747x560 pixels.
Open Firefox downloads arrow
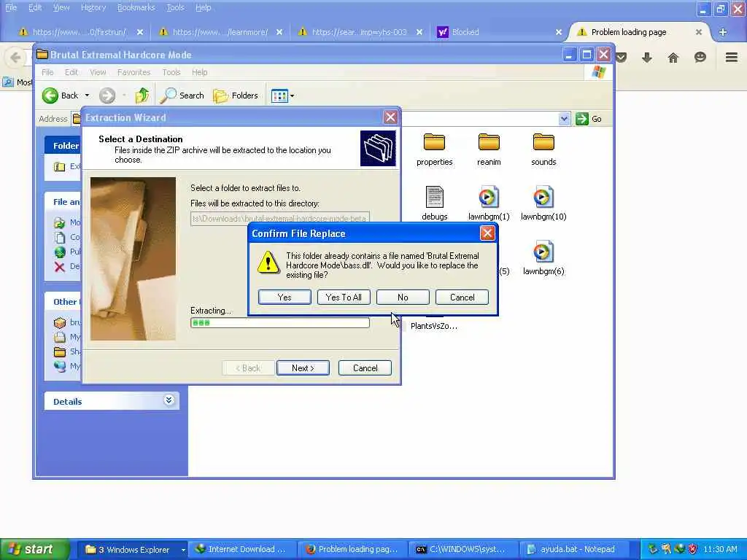pos(646,58)
